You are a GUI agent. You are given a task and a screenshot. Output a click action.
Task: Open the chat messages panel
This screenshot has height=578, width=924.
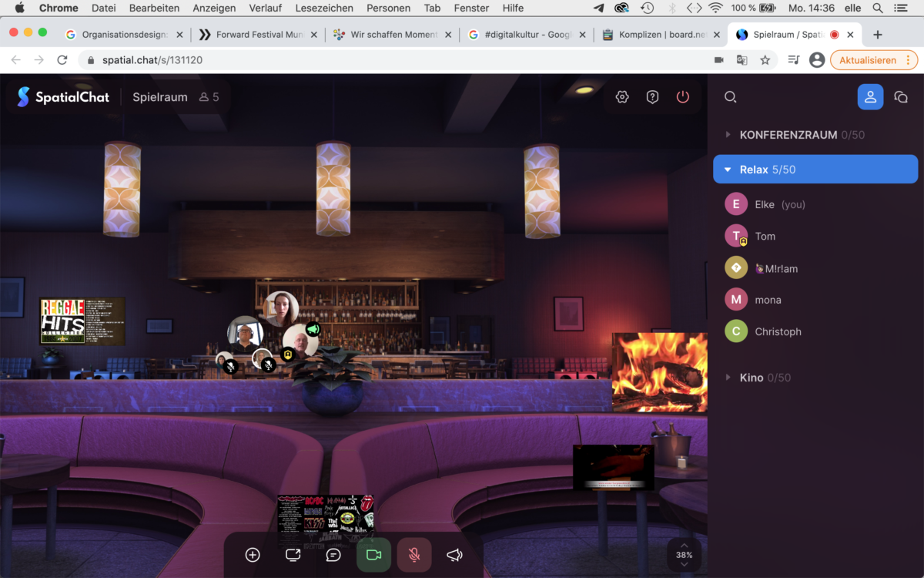[900, 97]
